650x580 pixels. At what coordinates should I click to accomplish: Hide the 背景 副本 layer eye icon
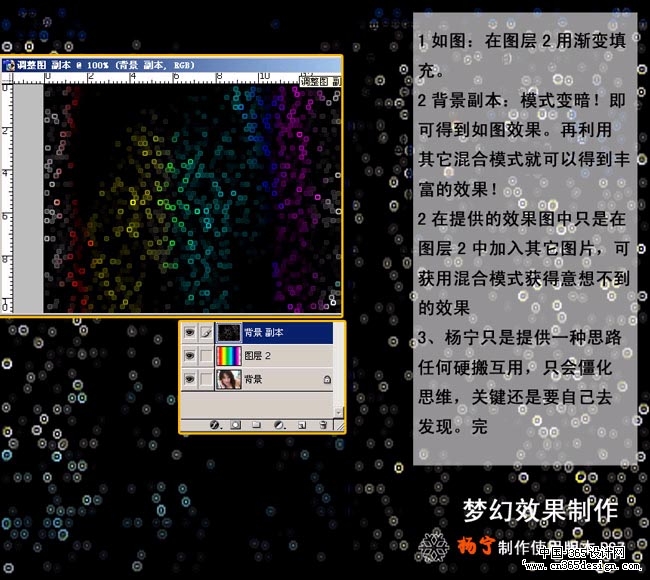point(190,332)
